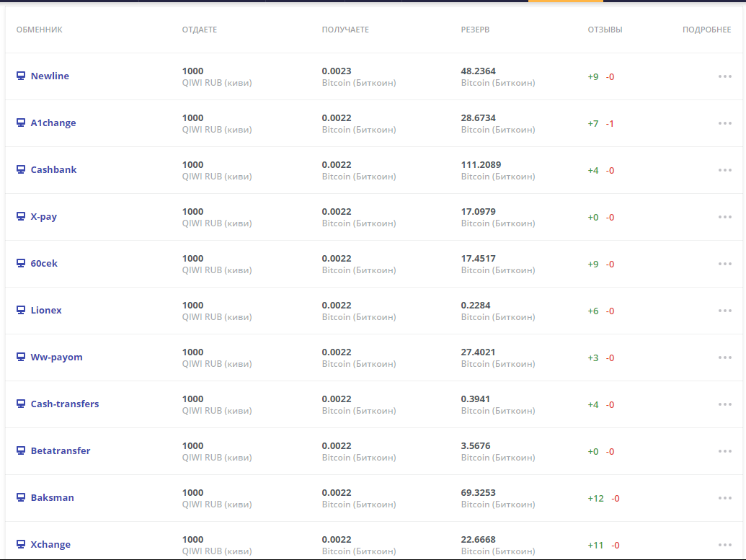The image size is (746, 560).
Task: Click the monitor icon beside A1change
Action: tap(21, 123)
